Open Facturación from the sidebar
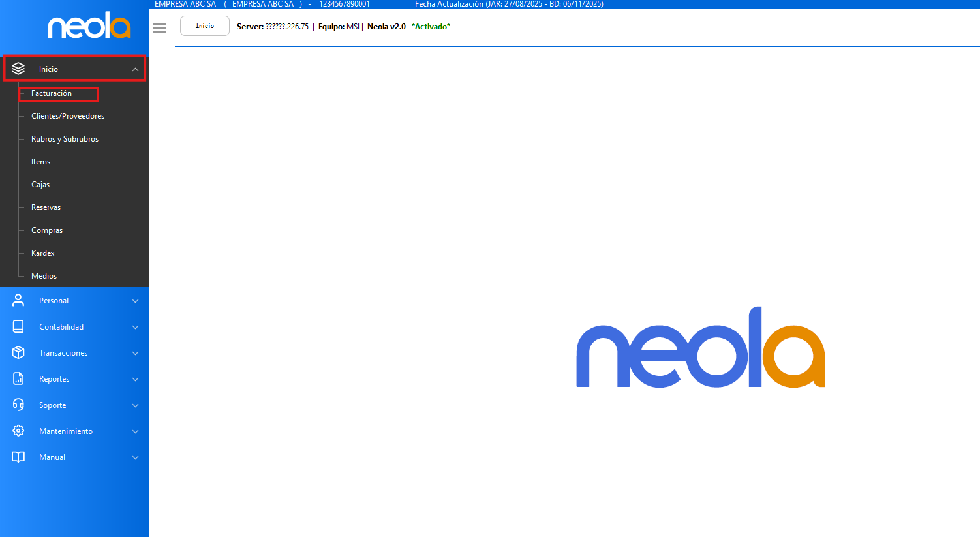The height and width of the screenshot is (537, 980). pyautogui.click(x=52, y=93)
